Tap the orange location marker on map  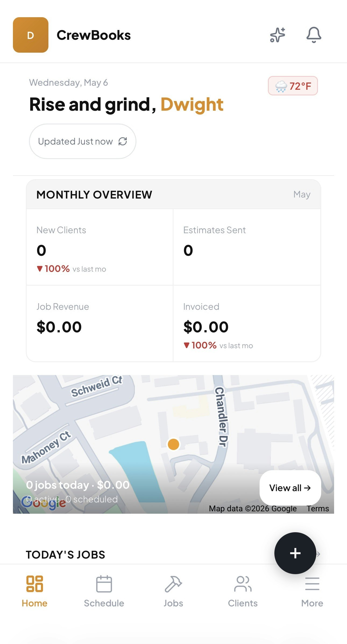[x=173, y=444]
